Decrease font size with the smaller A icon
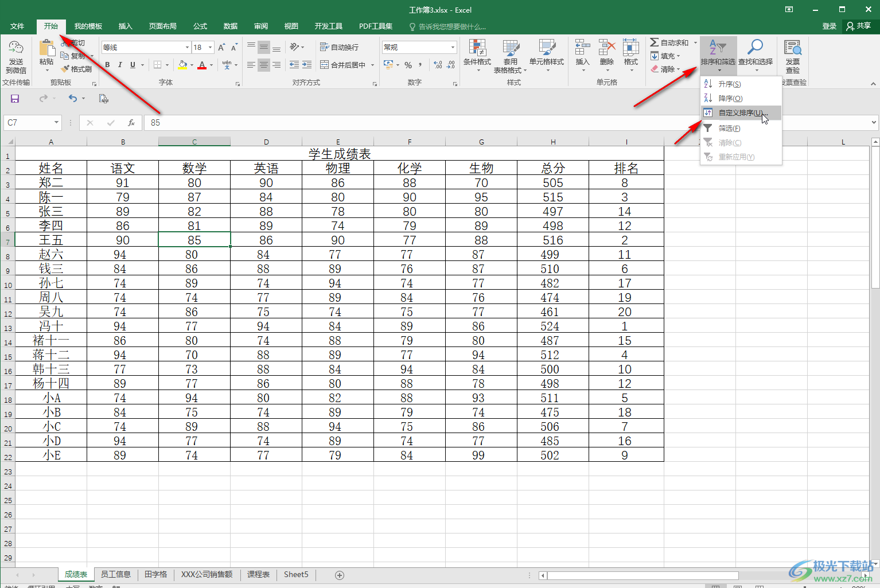 tap(234, 47)
